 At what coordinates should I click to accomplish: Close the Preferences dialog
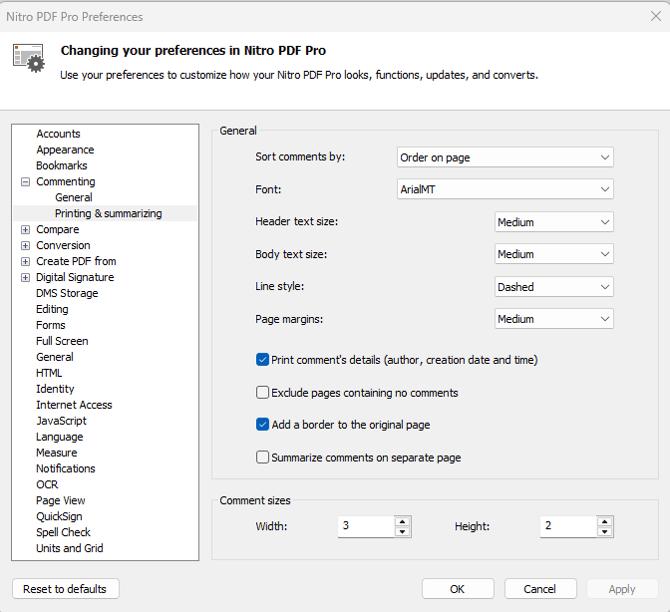[655, 16]
